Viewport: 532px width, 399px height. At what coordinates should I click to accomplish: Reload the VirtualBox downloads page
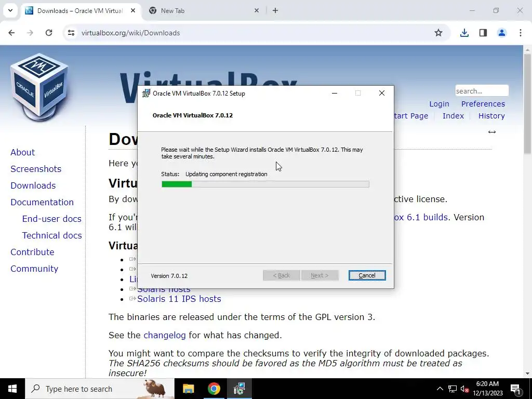tap(49, 33)
